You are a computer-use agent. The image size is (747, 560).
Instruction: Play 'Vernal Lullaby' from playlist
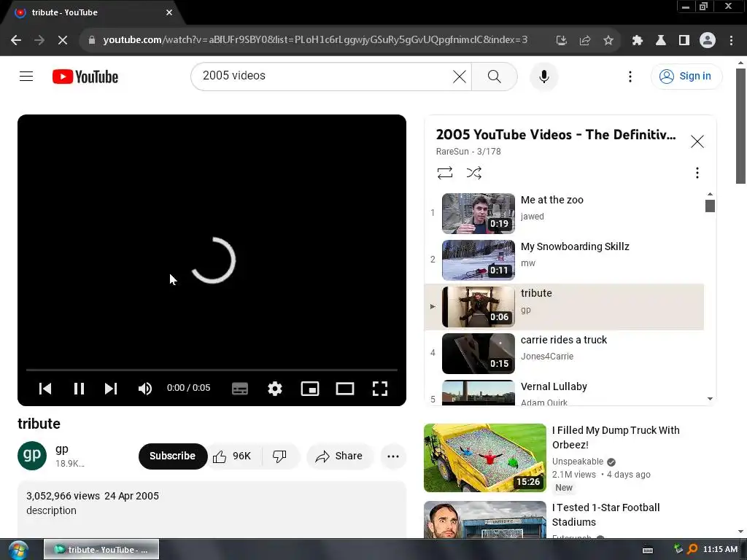click(x=564, y=392)
